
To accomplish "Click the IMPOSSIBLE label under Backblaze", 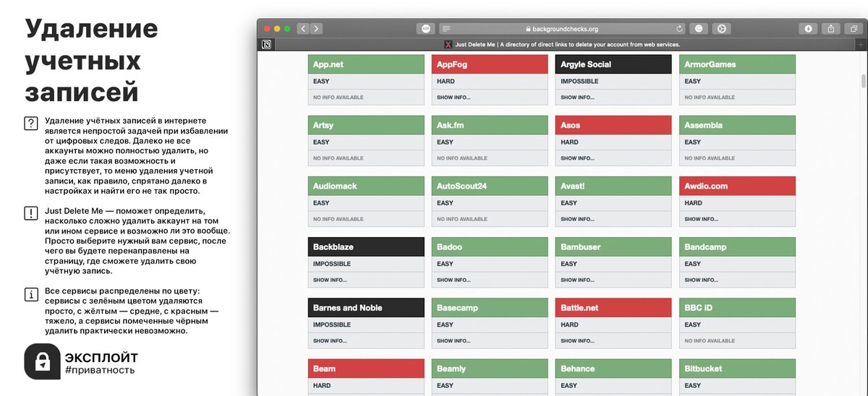I will tap(332, 264).
